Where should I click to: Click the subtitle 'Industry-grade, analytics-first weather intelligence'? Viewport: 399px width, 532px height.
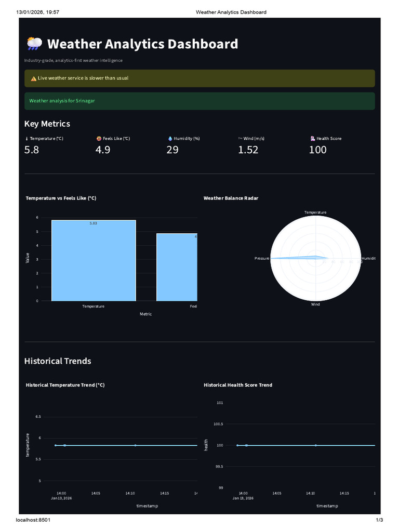point(73,60)
